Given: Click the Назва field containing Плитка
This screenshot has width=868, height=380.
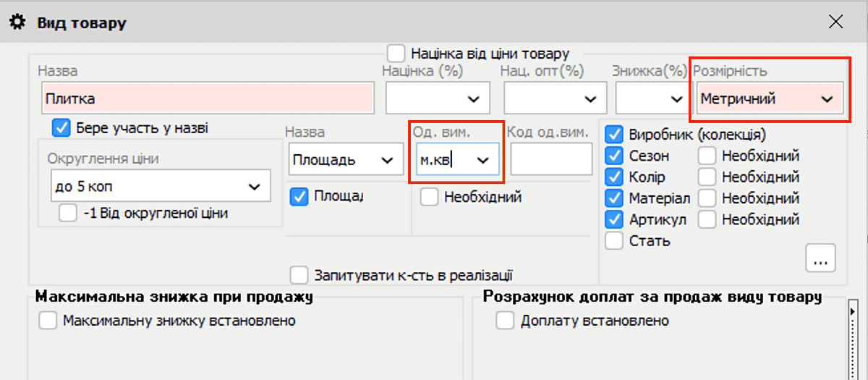Looking at the screenshot, I should click(208, 98).
